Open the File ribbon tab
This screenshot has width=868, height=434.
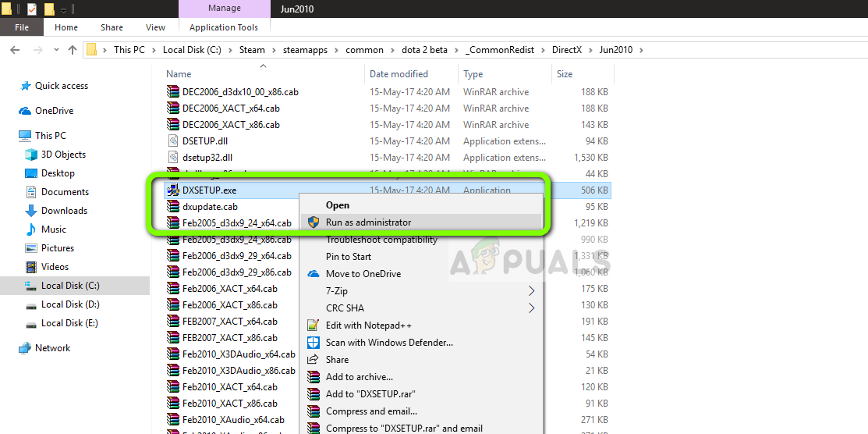(22, 27)
